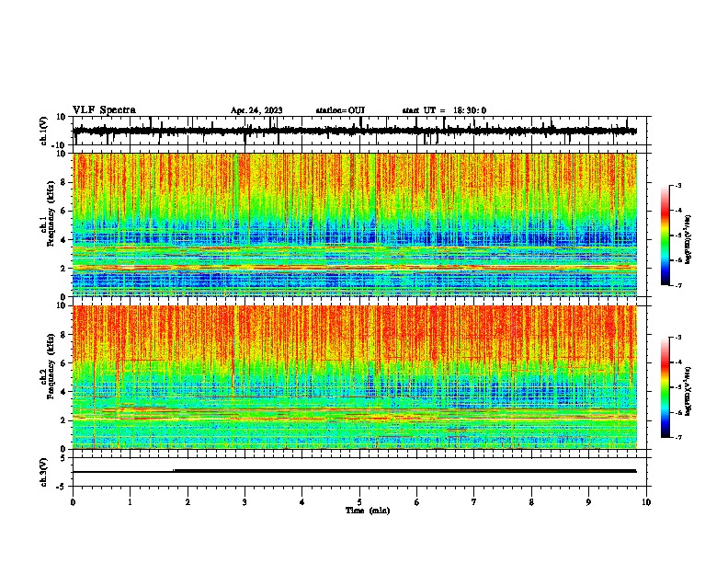Click the ch.1 voltage waveform trace

355,131
